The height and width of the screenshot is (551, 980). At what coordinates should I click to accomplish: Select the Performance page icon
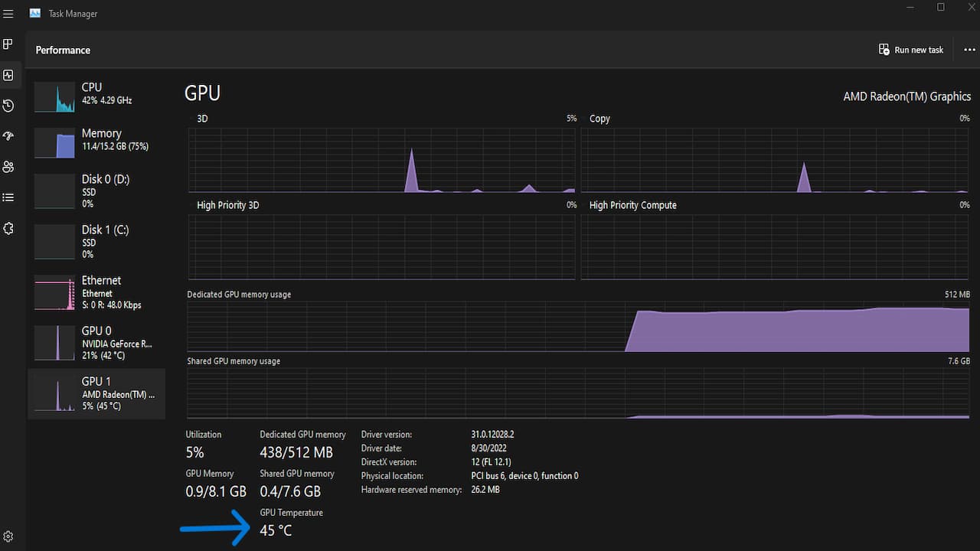coord(8,75)
